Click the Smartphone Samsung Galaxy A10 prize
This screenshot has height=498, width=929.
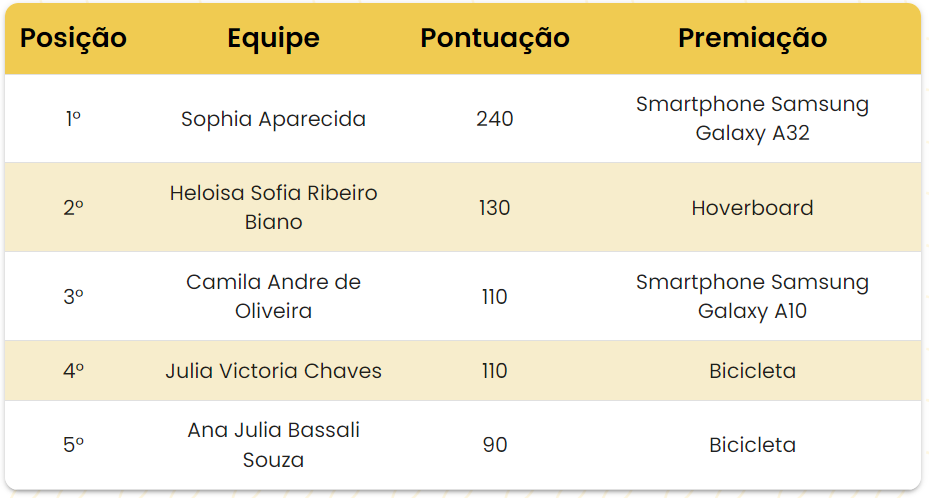752,296
